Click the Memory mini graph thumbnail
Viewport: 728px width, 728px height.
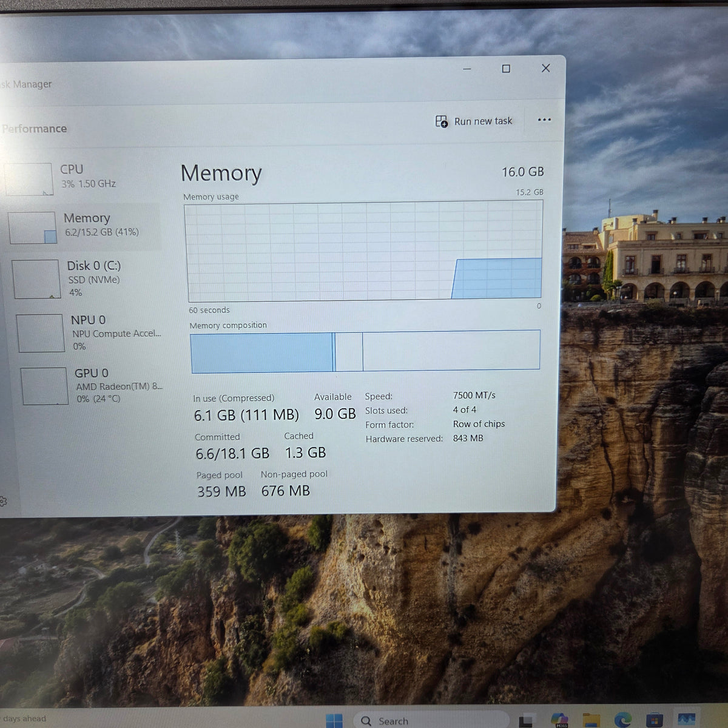pos(33,227)
